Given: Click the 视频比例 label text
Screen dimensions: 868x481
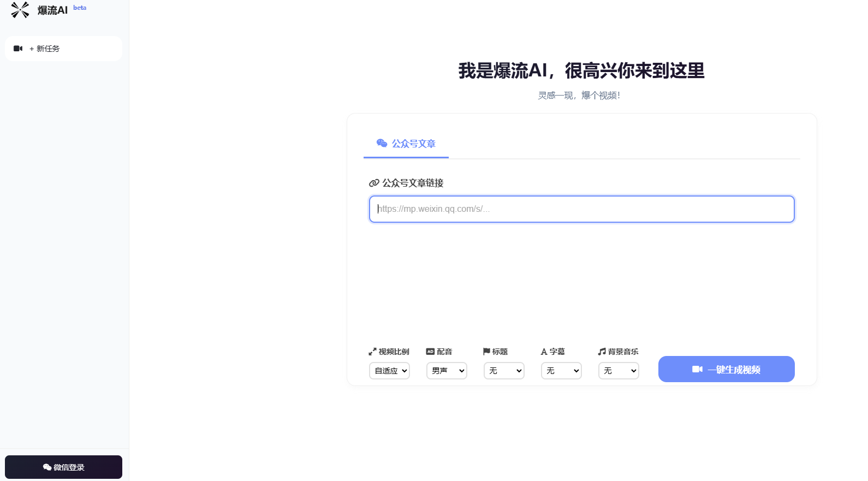Looking at the screenshot, I should [394, 352].
